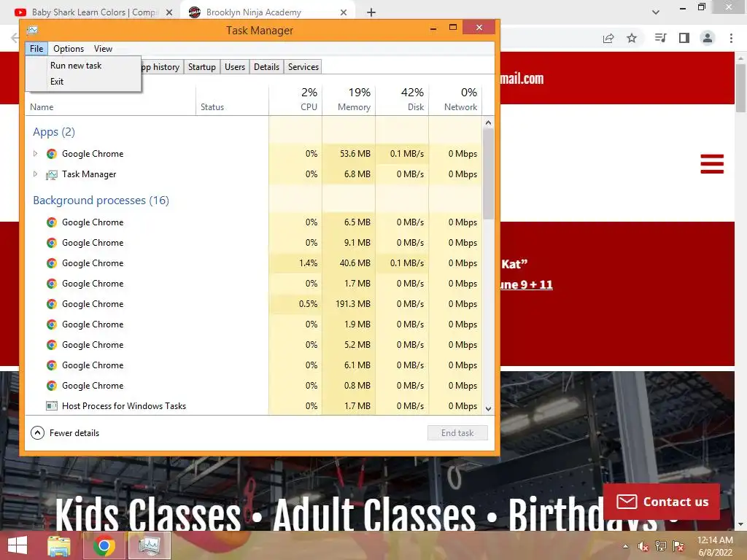Collapse view with Fewer details arrow
This screenshot has height=560, width=747.
(x=37, y=433)
